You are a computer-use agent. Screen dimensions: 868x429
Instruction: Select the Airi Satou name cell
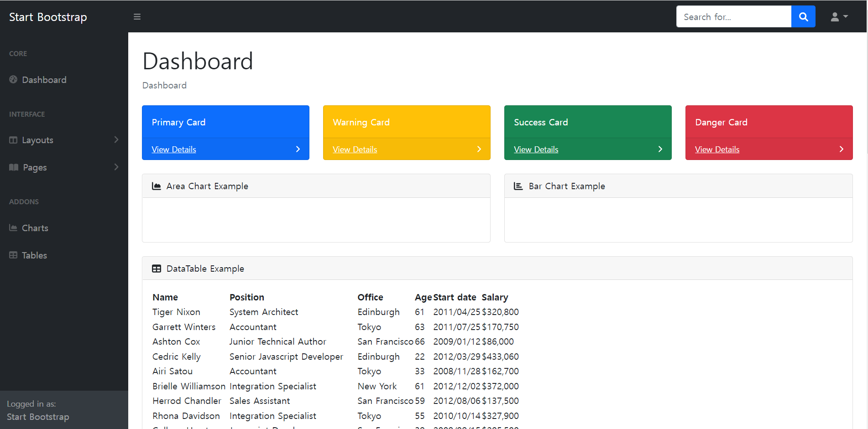173,371
